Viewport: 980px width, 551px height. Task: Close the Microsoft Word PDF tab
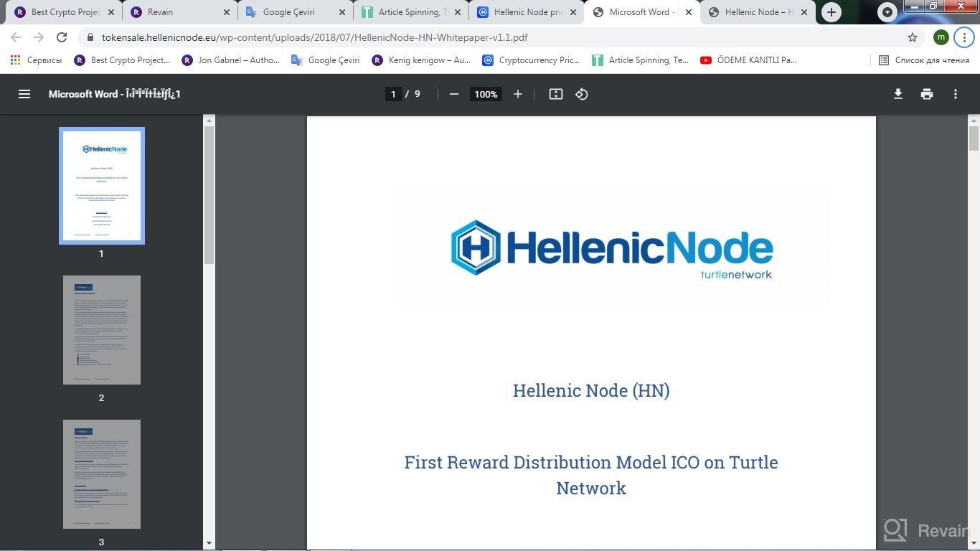[x=689, y=12]
